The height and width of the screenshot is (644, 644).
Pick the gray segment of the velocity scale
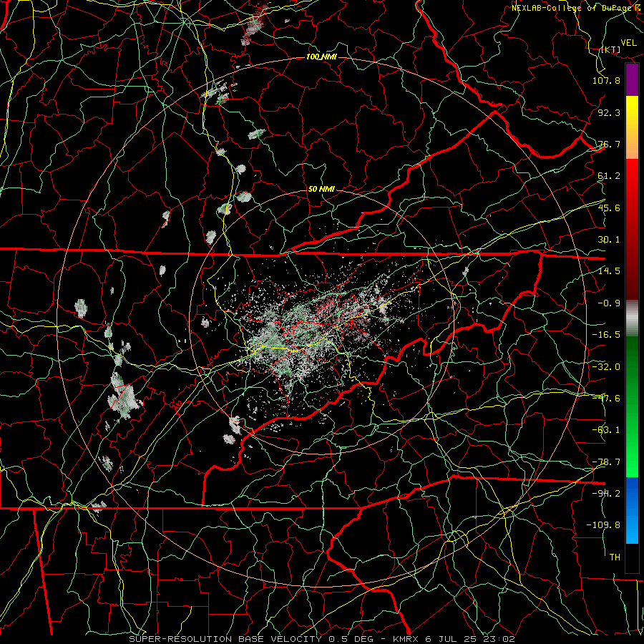click(x=632, y=318)
